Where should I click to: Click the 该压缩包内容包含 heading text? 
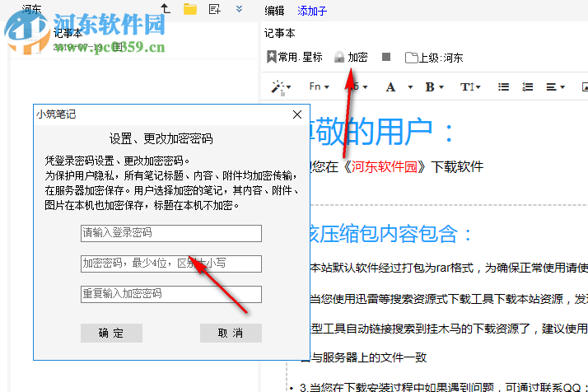[391, 234]
